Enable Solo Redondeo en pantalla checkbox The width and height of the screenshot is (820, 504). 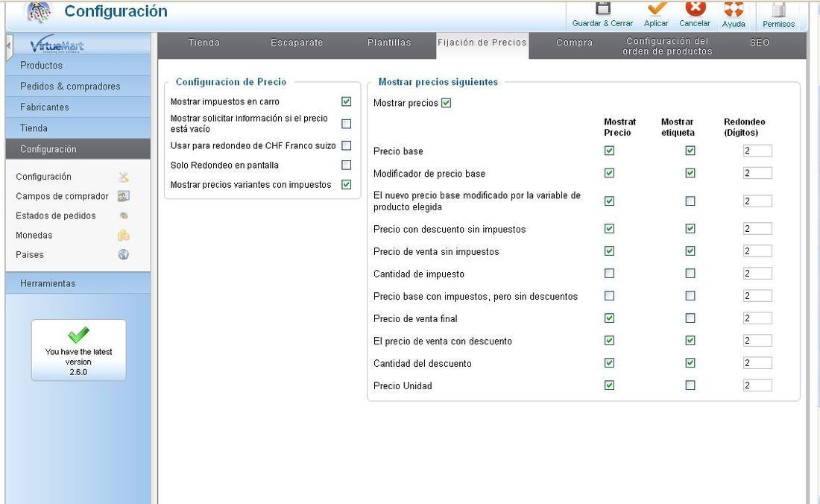pos(346,166)
